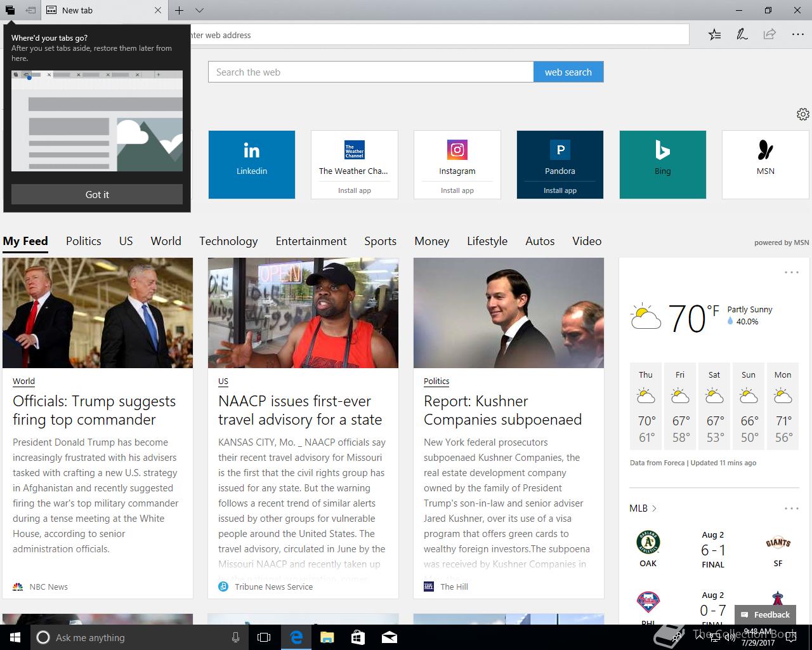Switch to the Lifestyle feed tab
The image size is (812, 650).
coord(487,241)
